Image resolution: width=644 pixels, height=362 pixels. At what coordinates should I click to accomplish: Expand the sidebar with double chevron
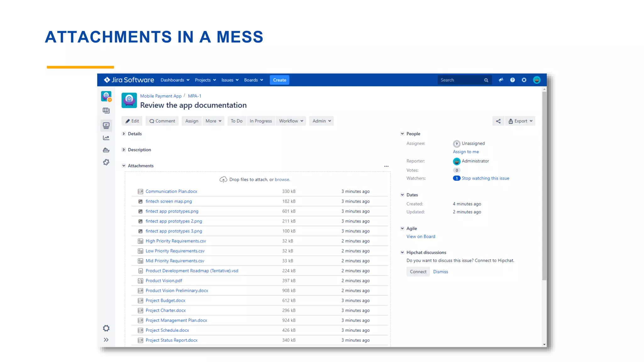[106, 340]
